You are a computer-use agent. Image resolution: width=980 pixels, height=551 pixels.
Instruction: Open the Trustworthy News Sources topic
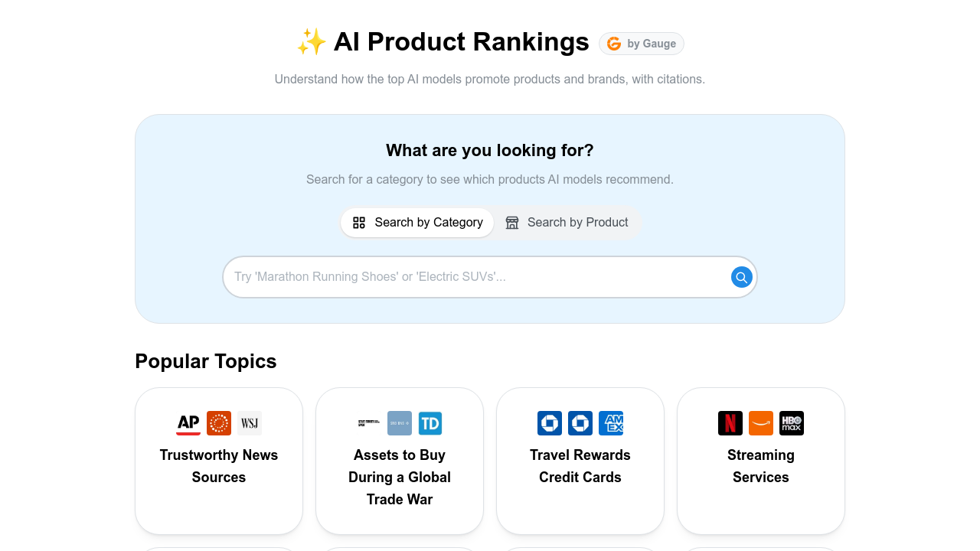click(x=218, y=461)
